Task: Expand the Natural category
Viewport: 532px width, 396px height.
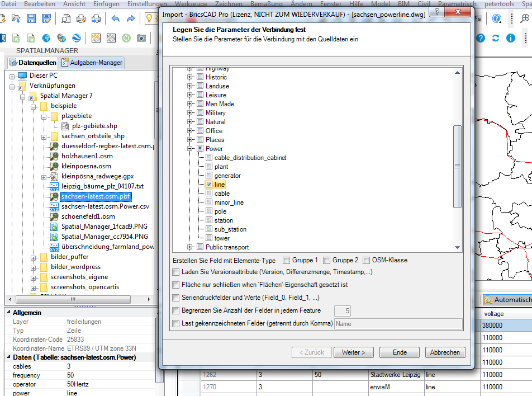Action: [x=189, y=121]
